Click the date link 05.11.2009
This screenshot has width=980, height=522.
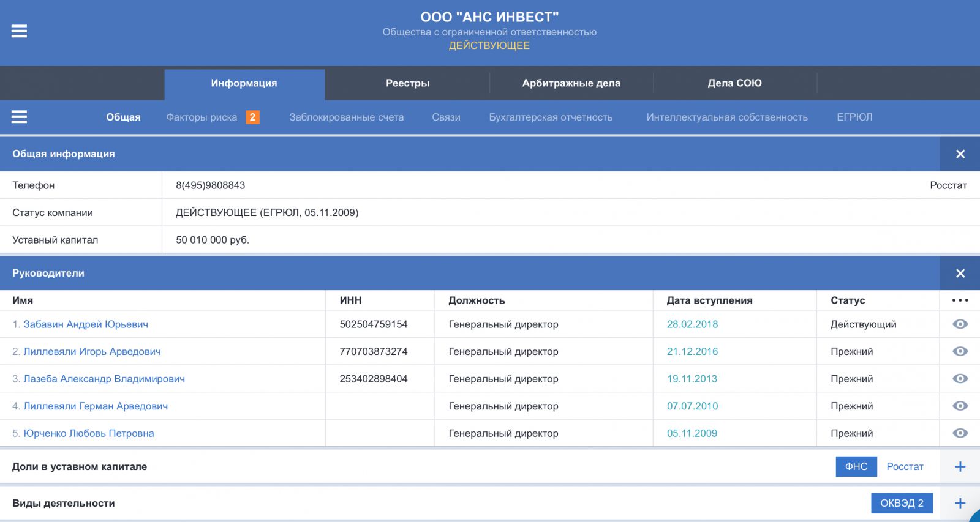(x=692, y=433)
